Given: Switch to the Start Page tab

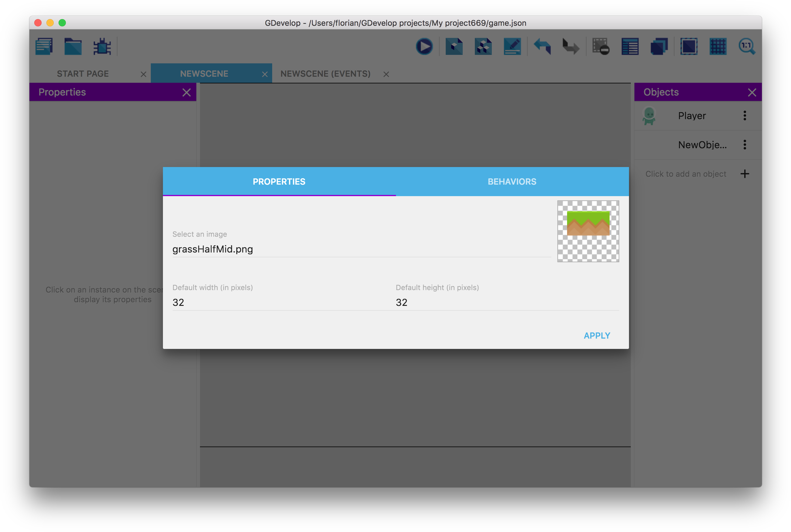Looking at the screenshot, I should (83, 74).
